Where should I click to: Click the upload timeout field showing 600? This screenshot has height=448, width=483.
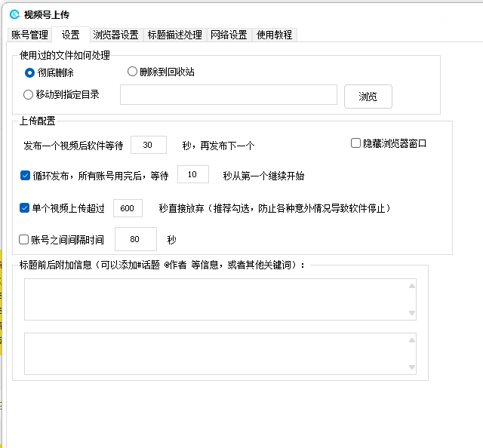(x=128, y=208)
